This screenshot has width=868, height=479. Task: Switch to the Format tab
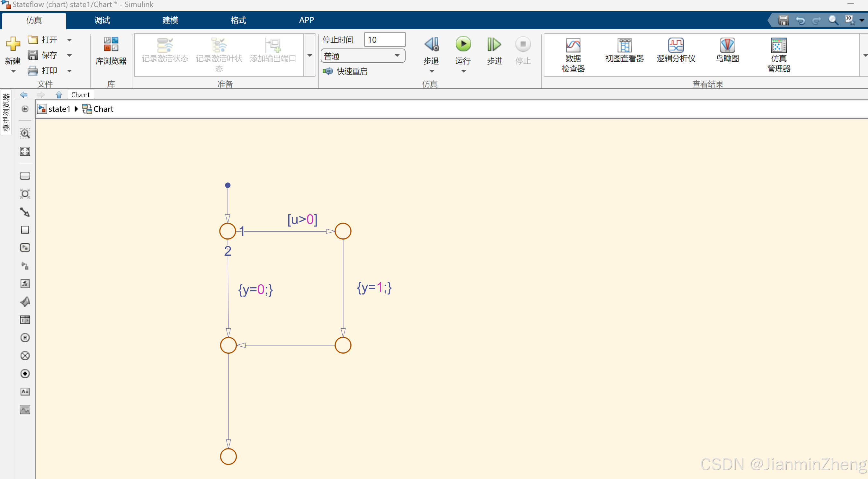238,20
